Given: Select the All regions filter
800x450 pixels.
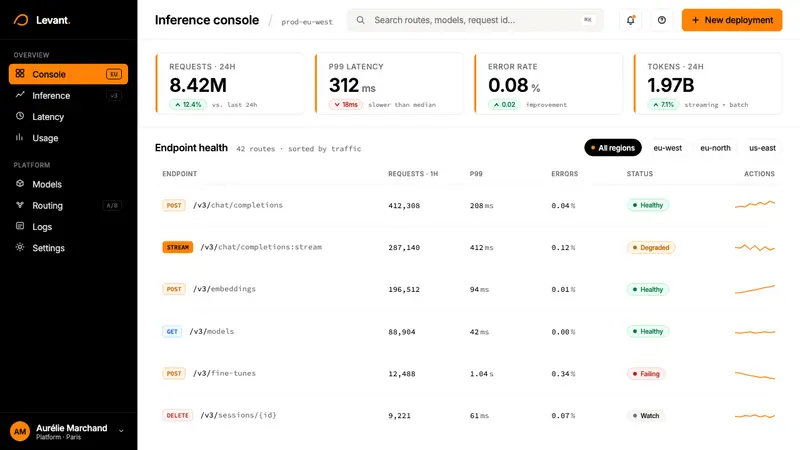Looking at the screenshot, I should 613,148.
